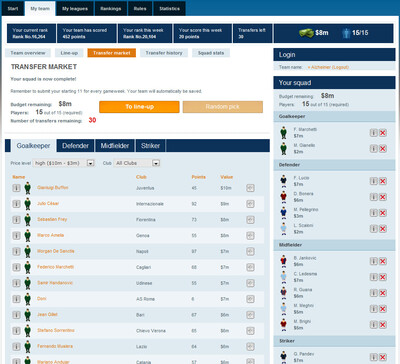400x364 pixels.
Task: Remove F. Marchetti from squad
Action: (383, 133)
